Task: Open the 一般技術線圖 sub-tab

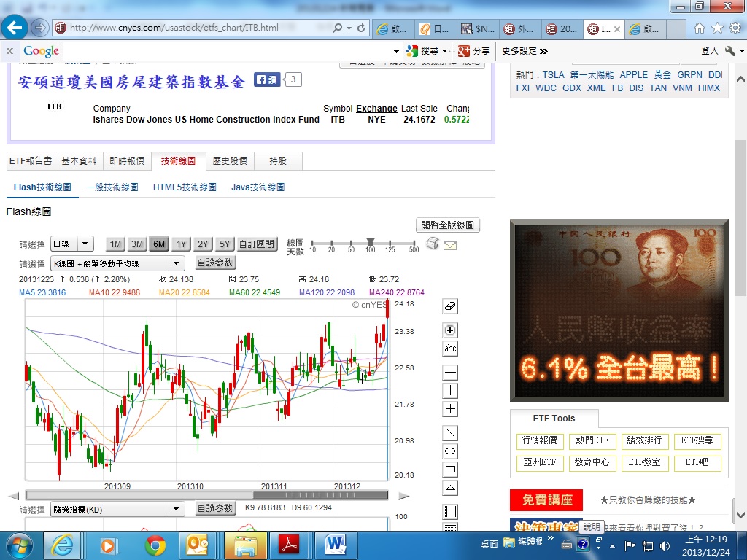Action: coord(112,187)
